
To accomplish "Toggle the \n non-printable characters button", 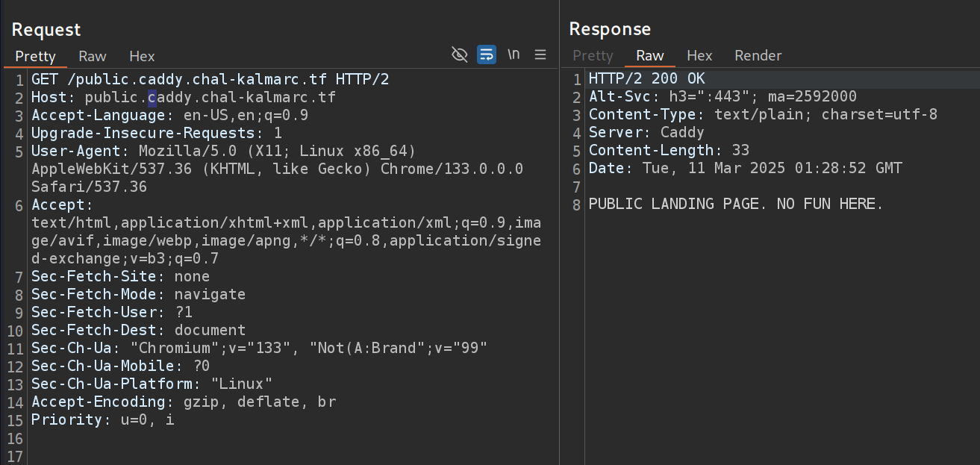I will 514,54.
